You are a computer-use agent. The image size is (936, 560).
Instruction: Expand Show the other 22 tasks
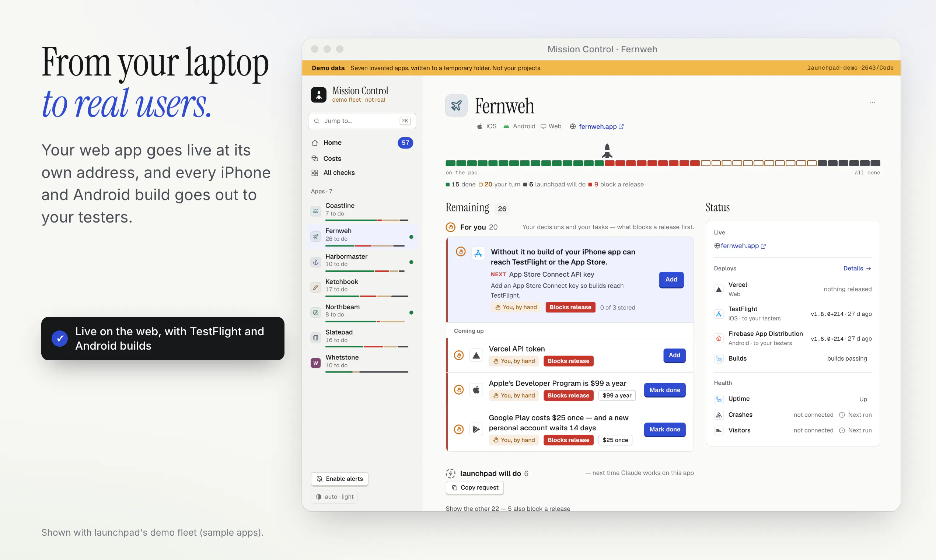click(508, 508)
